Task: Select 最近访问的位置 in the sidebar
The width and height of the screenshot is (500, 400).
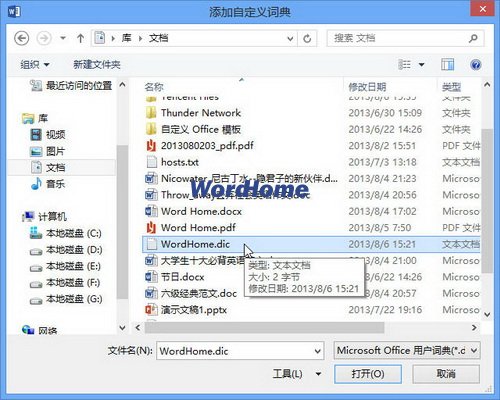Action: [x=71, y=86]
